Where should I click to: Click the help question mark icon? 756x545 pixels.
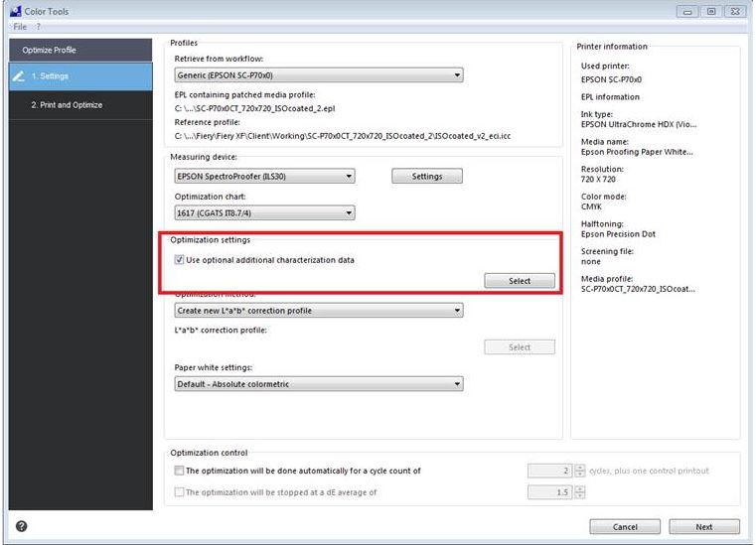(21, 526)
